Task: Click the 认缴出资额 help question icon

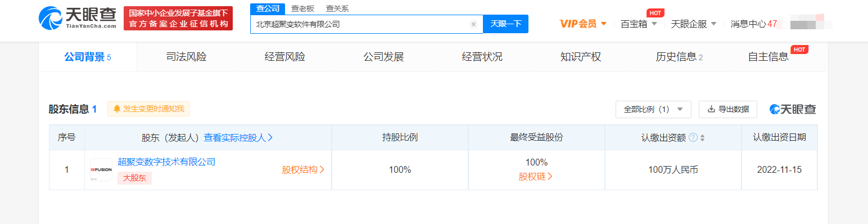Action: coord(693,137)
